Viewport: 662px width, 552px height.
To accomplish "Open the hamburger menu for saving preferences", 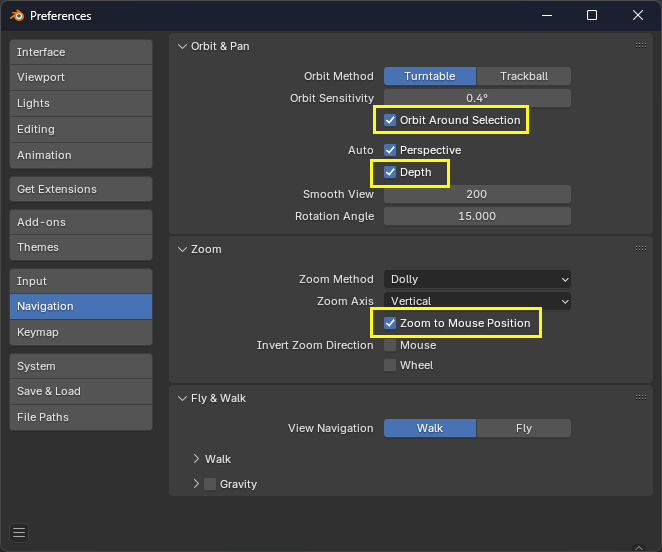I will coord(19,533).
